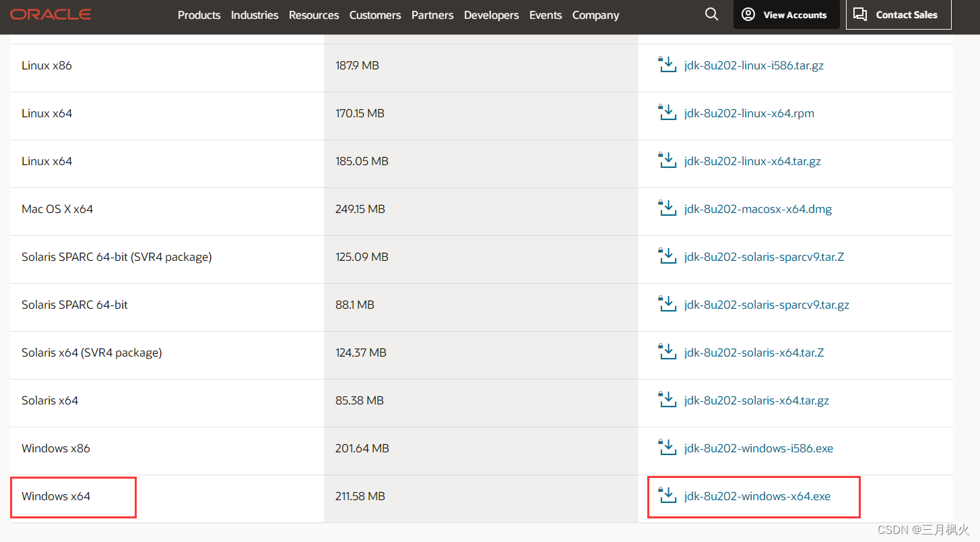Viewport: 980px width, 542px height.
Task: Click download icon for jdk-8u202-windows-x64.exe
Action: pyautogui.click(x=667, y=495)
